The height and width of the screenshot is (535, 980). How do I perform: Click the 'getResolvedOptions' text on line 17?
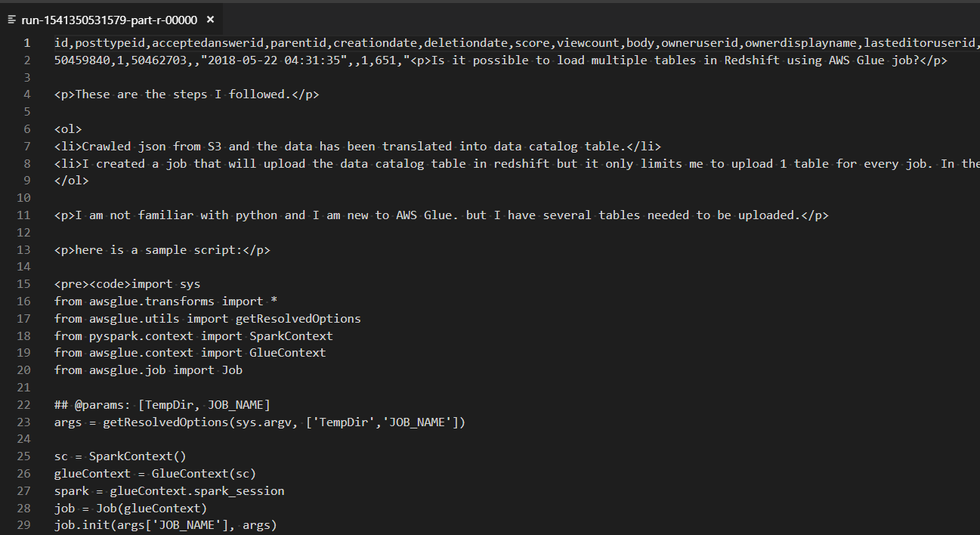[x=298, y=319]
